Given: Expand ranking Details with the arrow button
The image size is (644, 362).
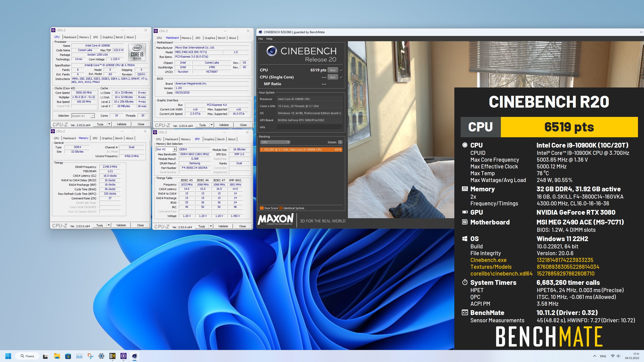Looking at the screenshot, I should [x=340, y=142].
